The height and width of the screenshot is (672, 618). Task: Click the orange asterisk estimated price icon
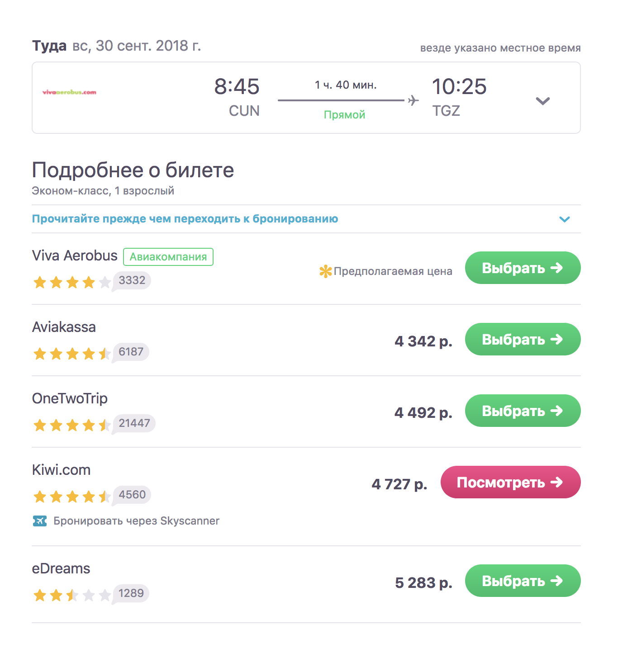(x=325, y=271)
